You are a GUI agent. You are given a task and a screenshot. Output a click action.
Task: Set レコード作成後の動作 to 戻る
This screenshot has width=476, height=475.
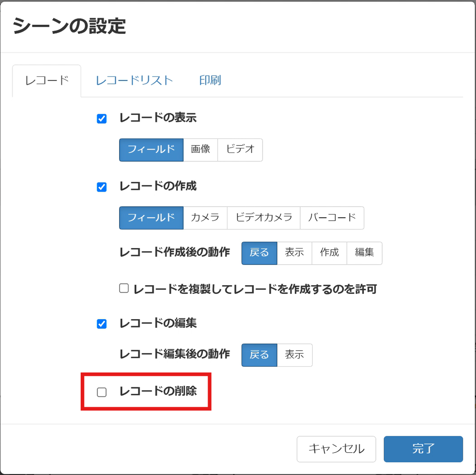point(259,253)
